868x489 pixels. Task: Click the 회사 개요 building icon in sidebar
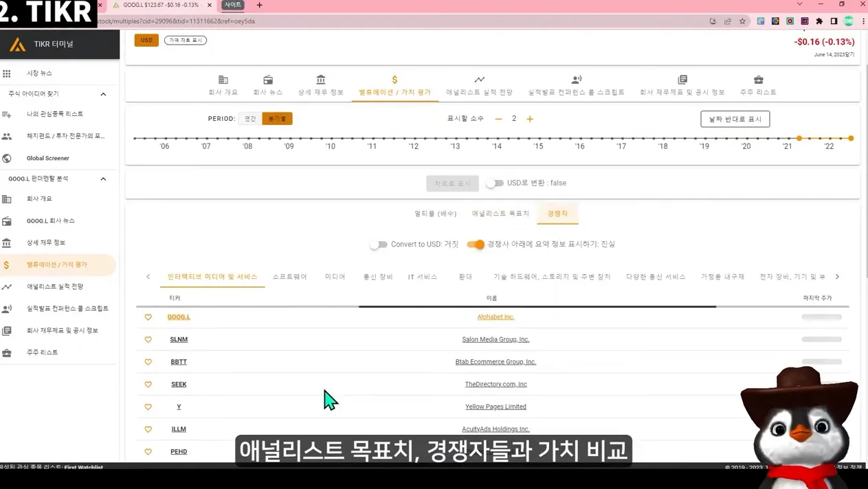pos(7,199)
